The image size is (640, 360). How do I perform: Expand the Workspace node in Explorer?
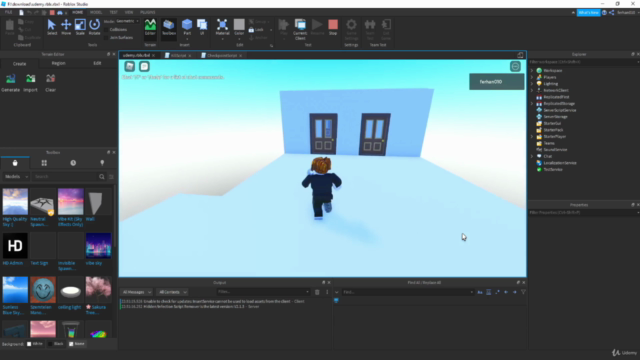click(x=532, y=71)
